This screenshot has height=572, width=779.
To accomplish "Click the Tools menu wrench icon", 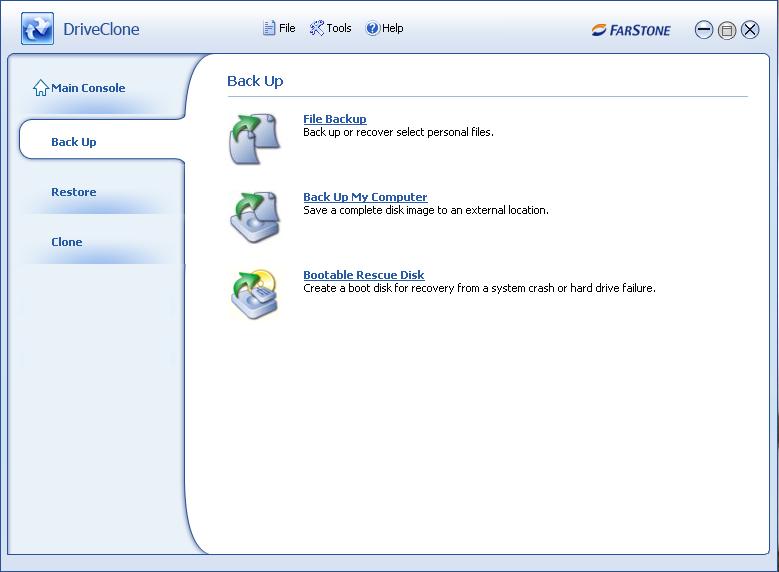I will 316,28.
